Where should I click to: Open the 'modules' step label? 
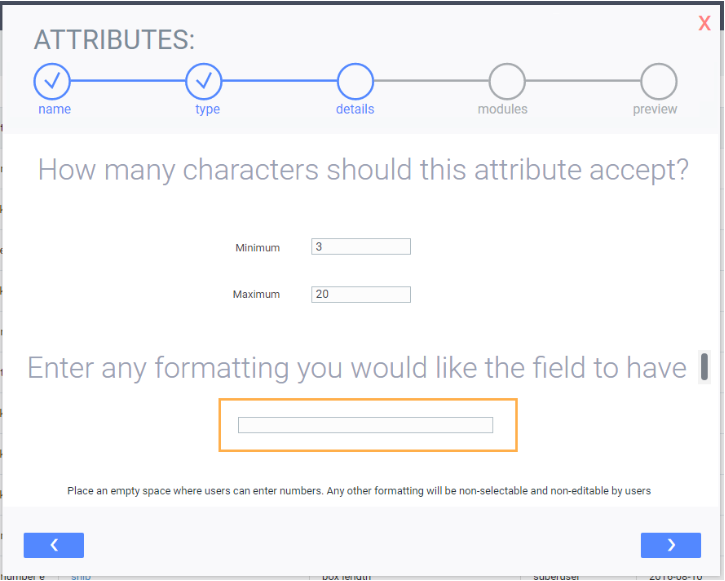point(503,109)
